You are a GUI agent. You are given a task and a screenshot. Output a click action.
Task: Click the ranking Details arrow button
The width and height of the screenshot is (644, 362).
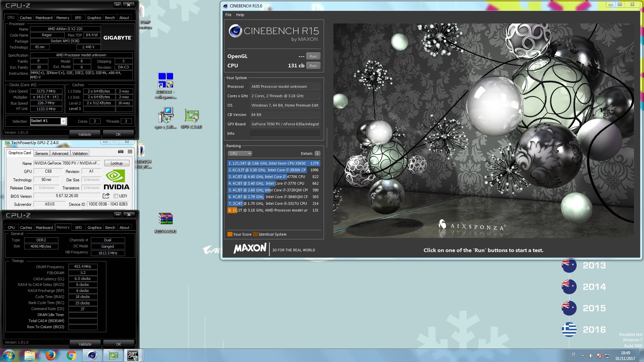click(x=317, y=154)
